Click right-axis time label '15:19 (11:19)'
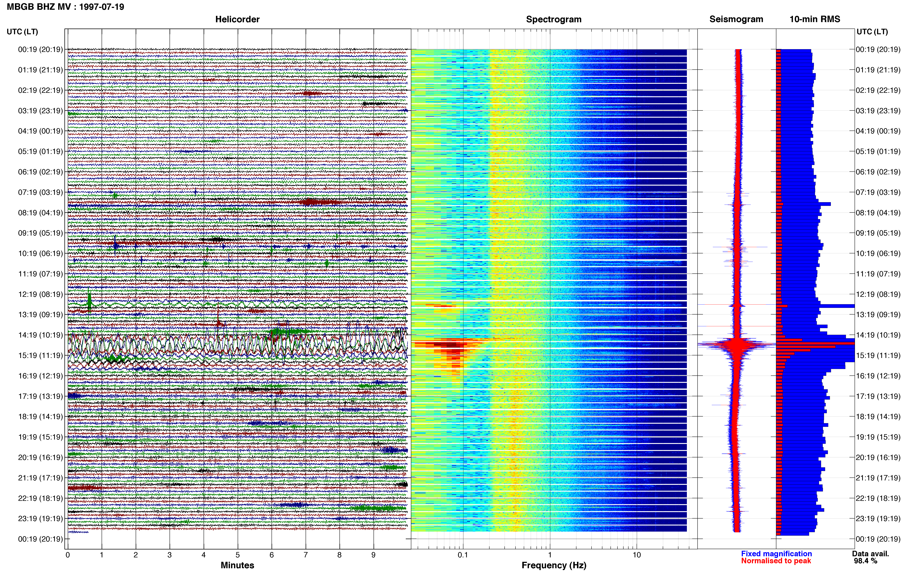924x578 pixels. (878, 356)
